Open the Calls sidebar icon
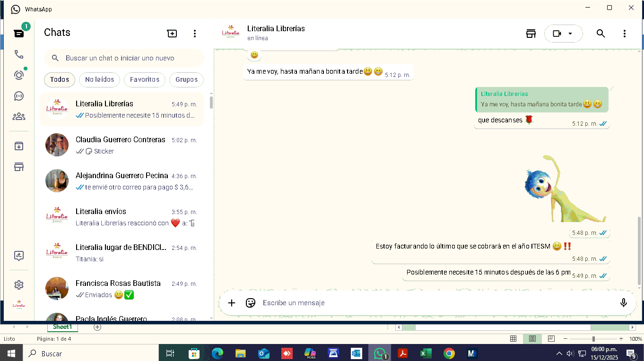The height and width of the screenshot is (361, 644). (19, 54)
